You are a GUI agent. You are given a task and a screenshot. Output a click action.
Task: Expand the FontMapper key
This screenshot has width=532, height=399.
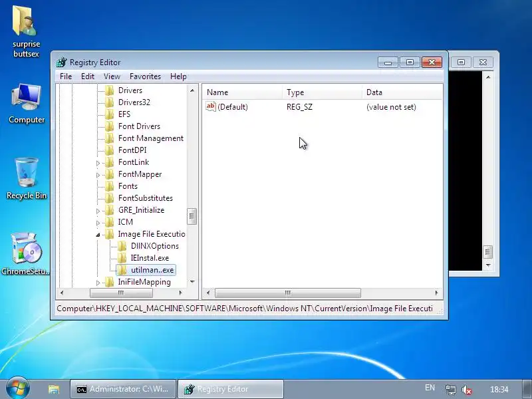(x=98, y=175)
